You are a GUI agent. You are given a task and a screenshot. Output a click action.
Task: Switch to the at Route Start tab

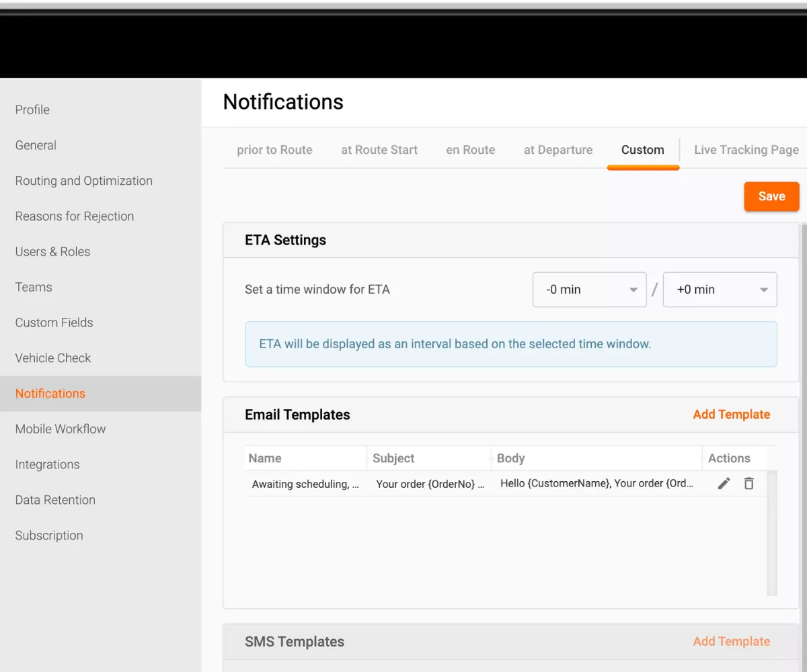(x=379, y=150)
